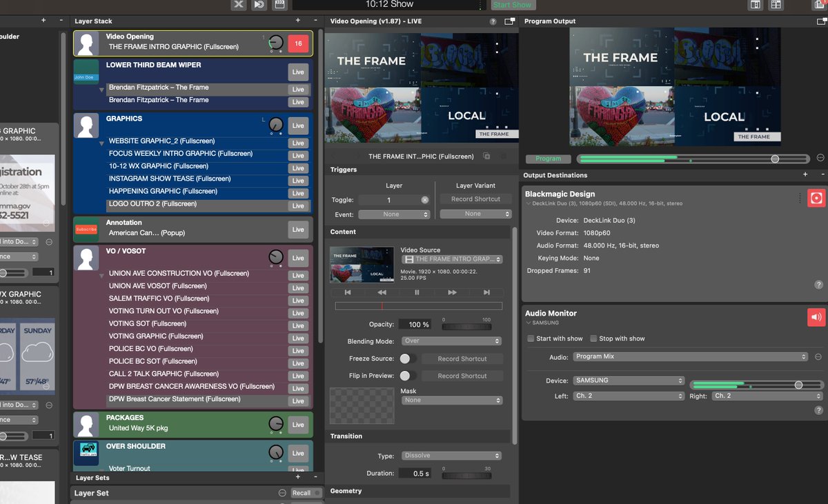This screenshot has width=828, height=504.
Task: Pop out the Video Opening preview window
Action: tap(509, 21)
